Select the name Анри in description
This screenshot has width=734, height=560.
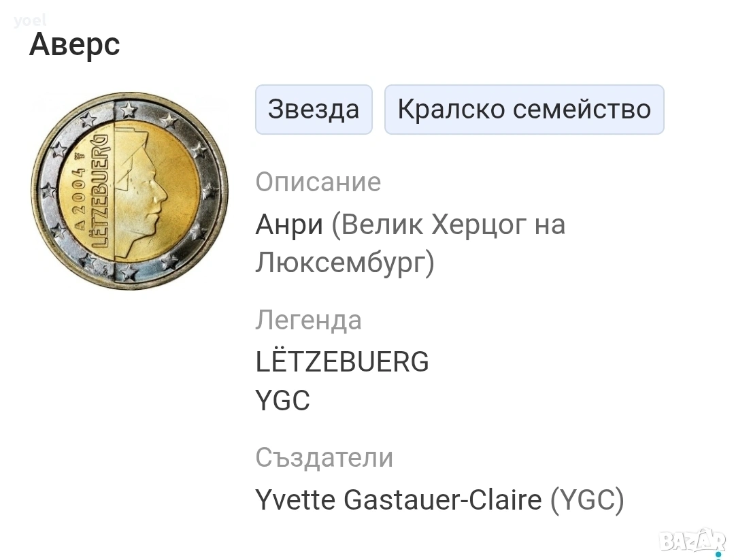click(289, 225)
